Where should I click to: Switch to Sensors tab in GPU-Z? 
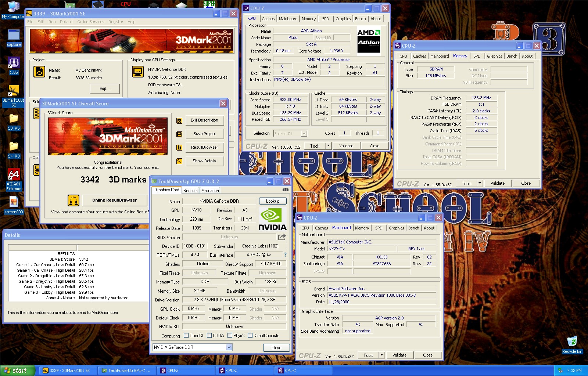(190, 191)
